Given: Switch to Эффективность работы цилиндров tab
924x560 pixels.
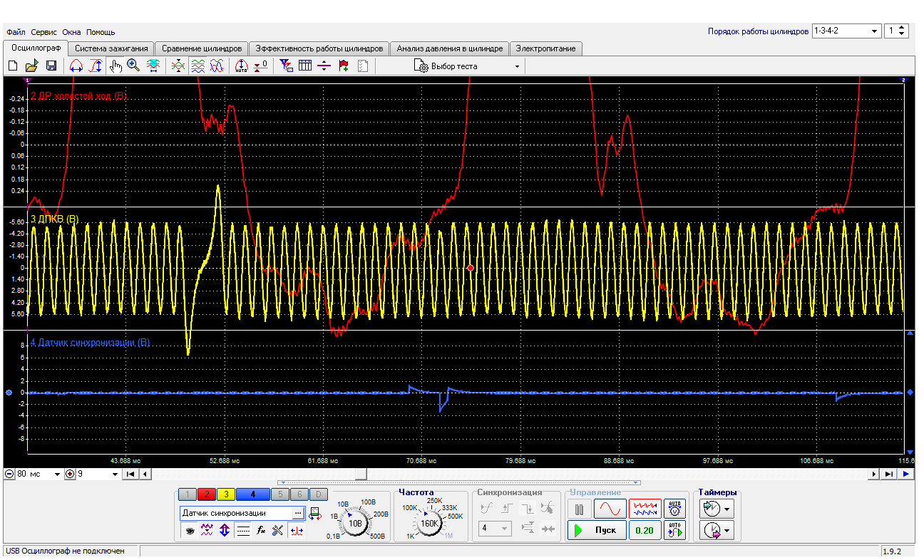Looking at the screenshot, I should coord(319,48).
